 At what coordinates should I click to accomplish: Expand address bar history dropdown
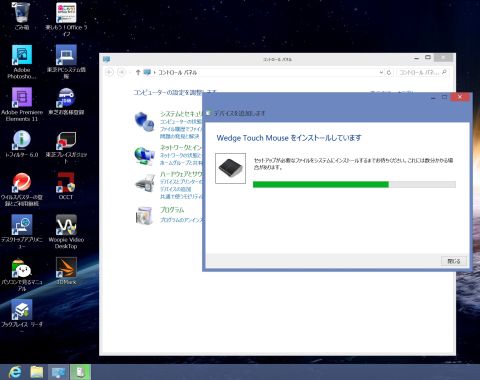(381, 72)
